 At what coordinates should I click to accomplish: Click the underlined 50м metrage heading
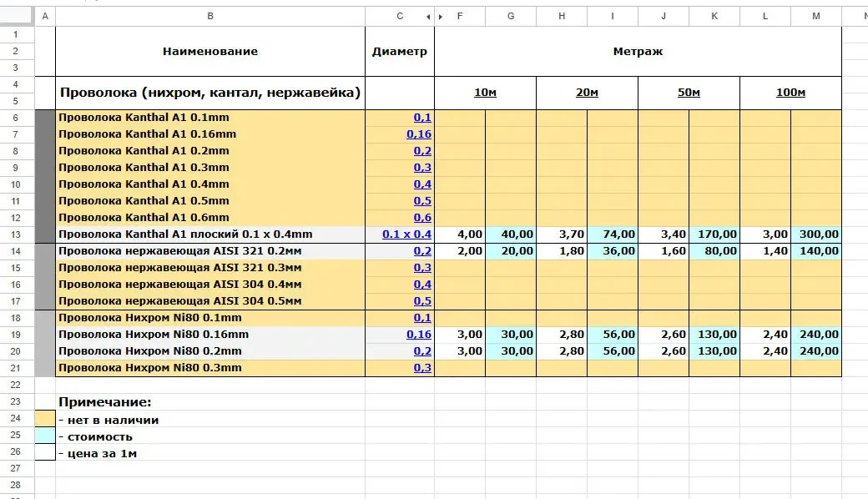pos(689,93)
